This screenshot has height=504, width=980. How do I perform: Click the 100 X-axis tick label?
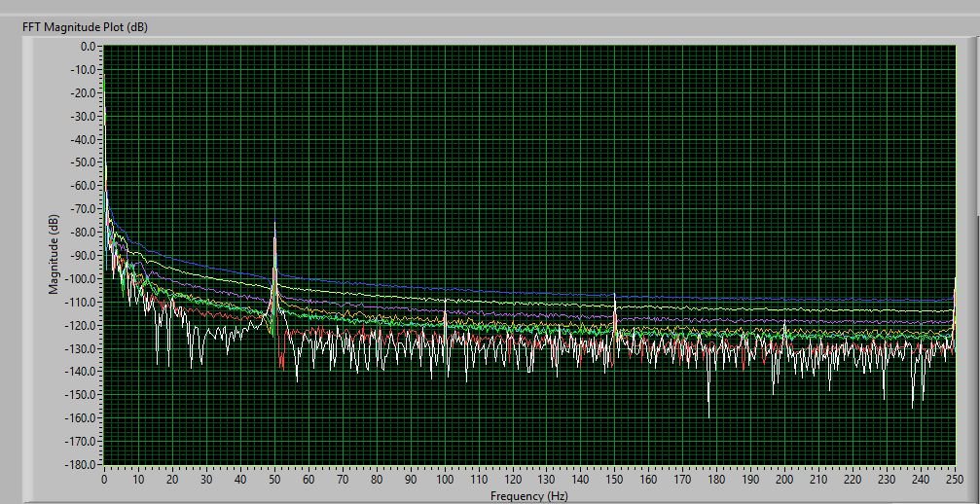click(x=445, y=479)
